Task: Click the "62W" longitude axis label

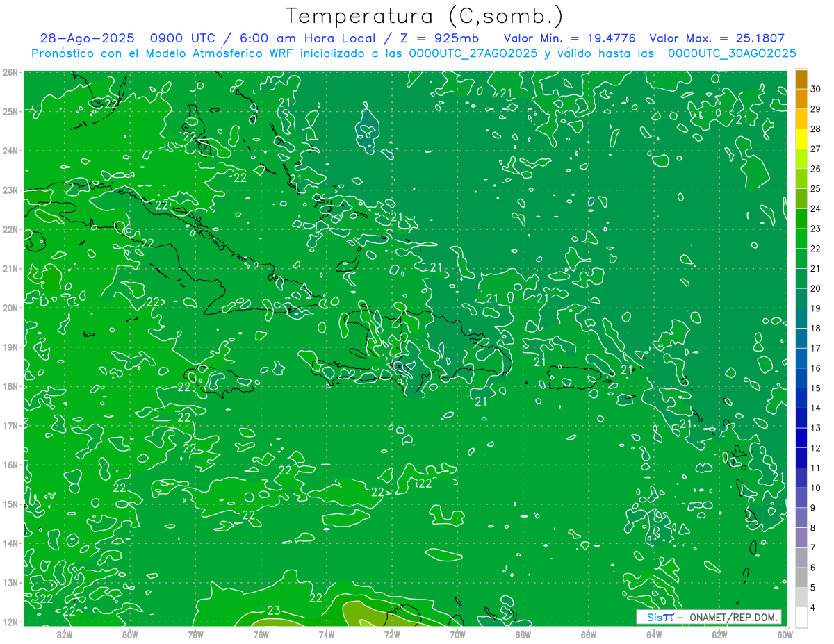Action: (x=719, y=634)
